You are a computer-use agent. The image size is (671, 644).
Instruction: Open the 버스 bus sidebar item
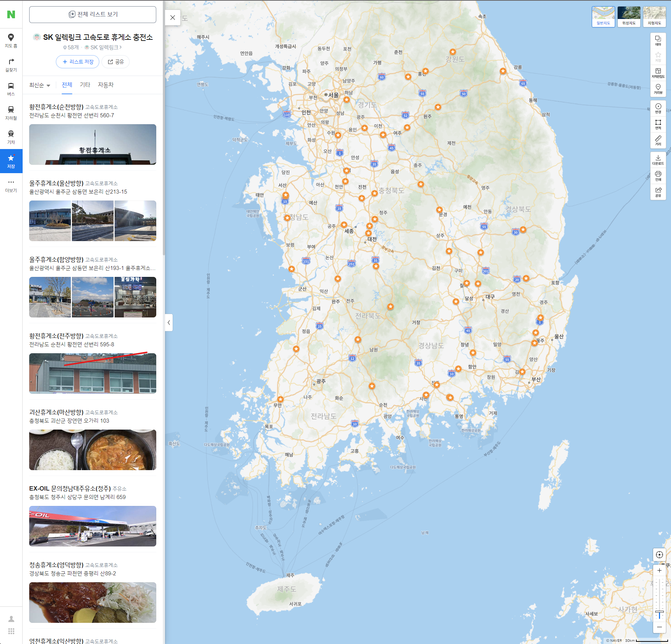tap(11, 89)
